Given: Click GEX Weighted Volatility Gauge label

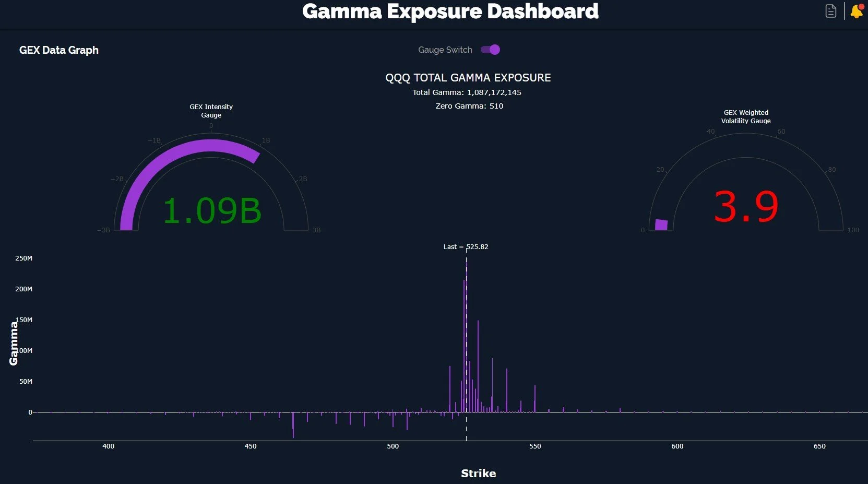Looking at the screenshot, I should click(x=746, y=116).
